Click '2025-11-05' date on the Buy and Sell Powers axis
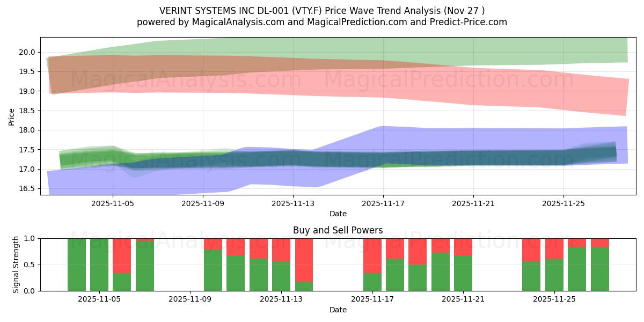The image size is (644, 322). (x=99, y=299)
